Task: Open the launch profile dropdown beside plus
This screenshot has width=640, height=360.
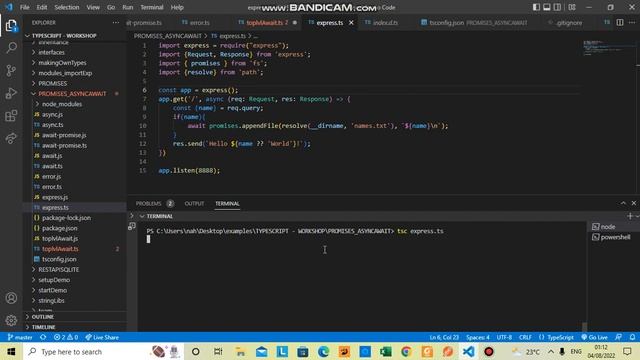Action: point(637,216)
